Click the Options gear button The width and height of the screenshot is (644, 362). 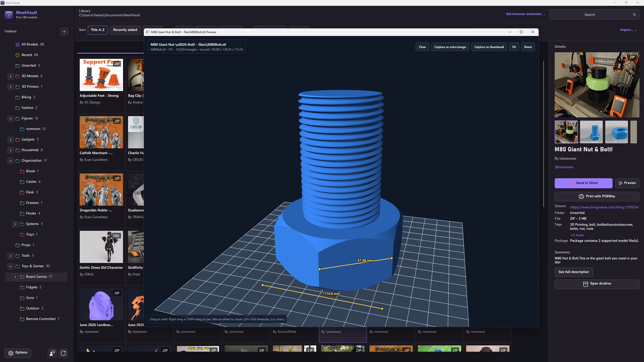18,353
